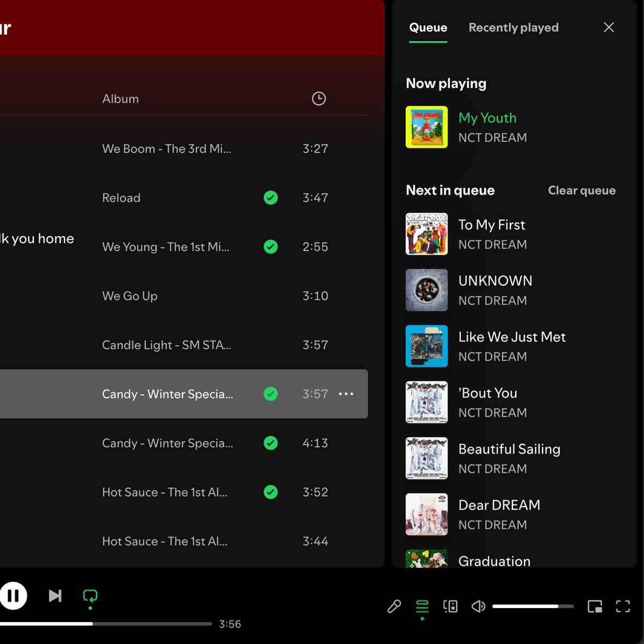Adjust the volume slider

(533, 606)
